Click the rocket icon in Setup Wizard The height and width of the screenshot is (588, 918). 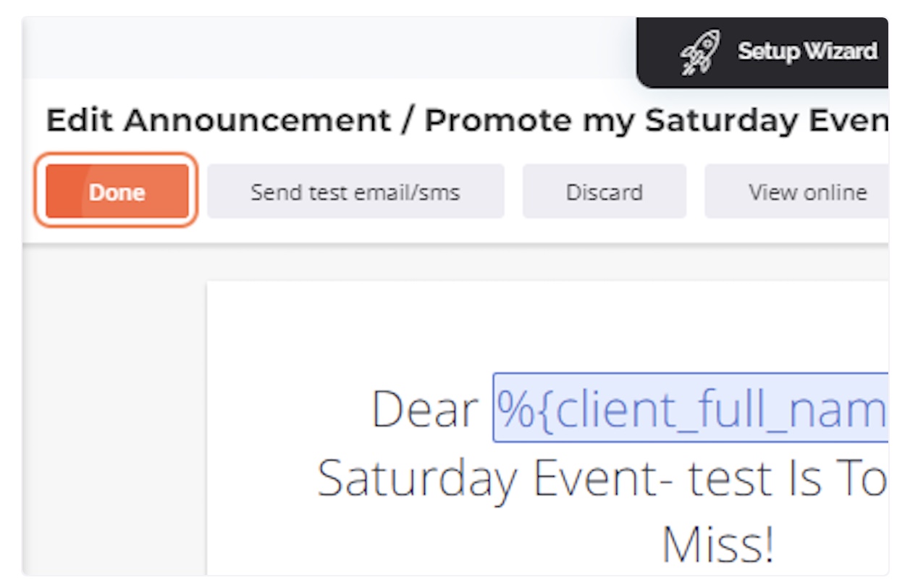[x=699, y=51]
